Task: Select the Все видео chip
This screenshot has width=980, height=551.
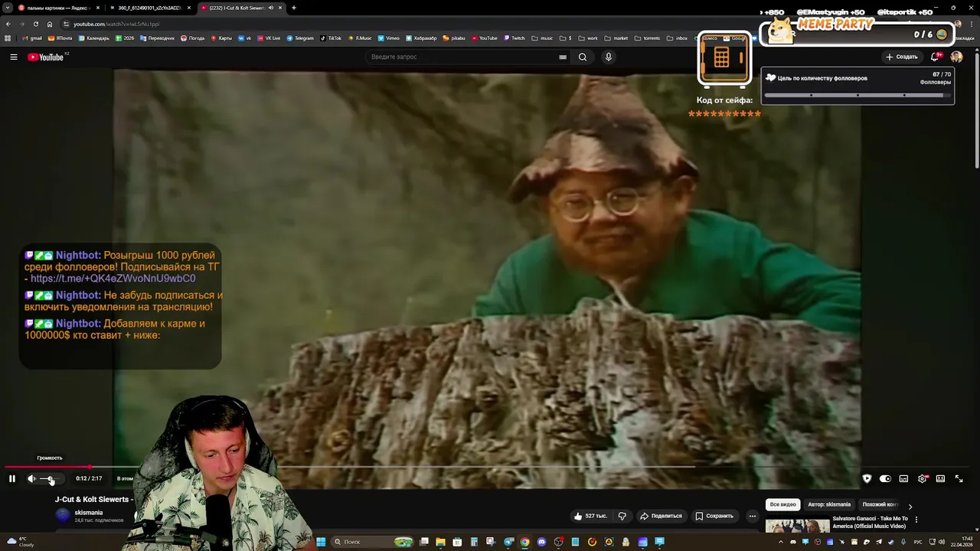Action: point(782,504)
